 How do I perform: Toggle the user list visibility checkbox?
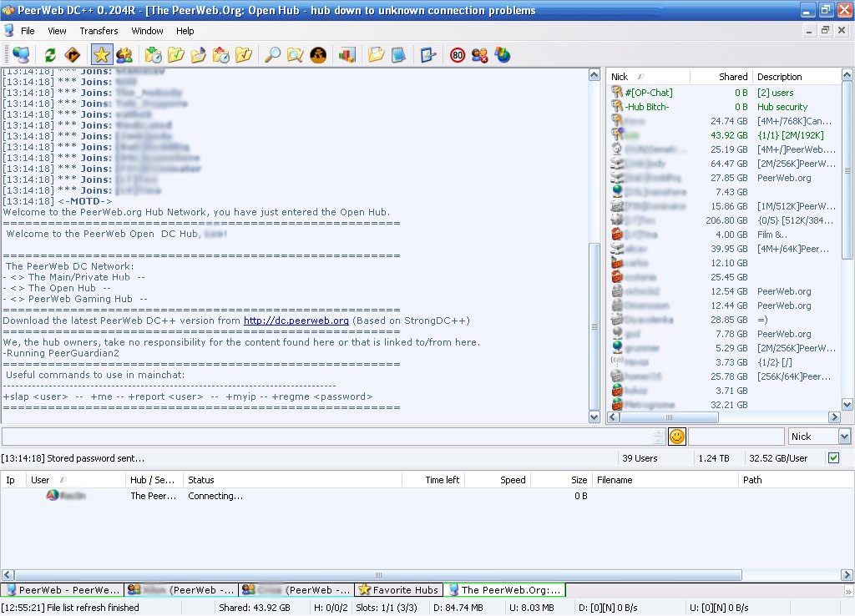(x=833, y=458)
